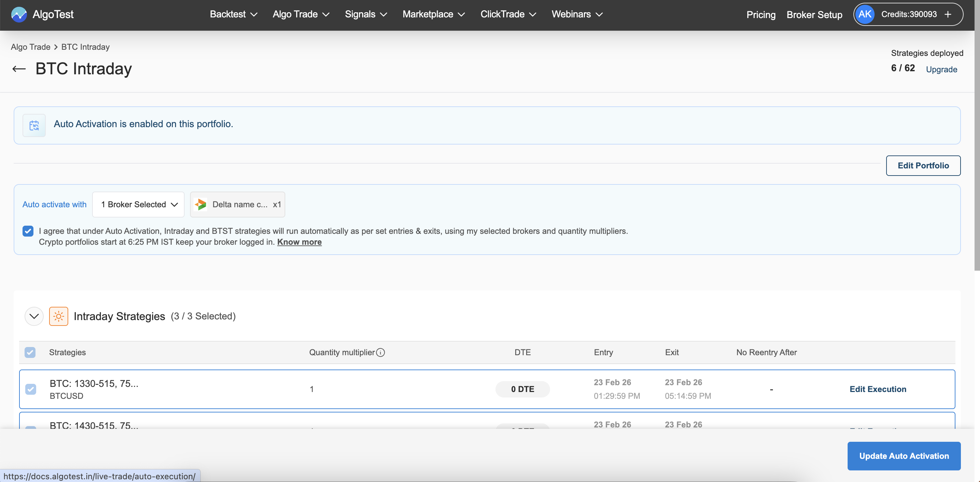Open the Marketplace nav menu
The height and width of the screenshot is (482, 980).
[433, 14]
